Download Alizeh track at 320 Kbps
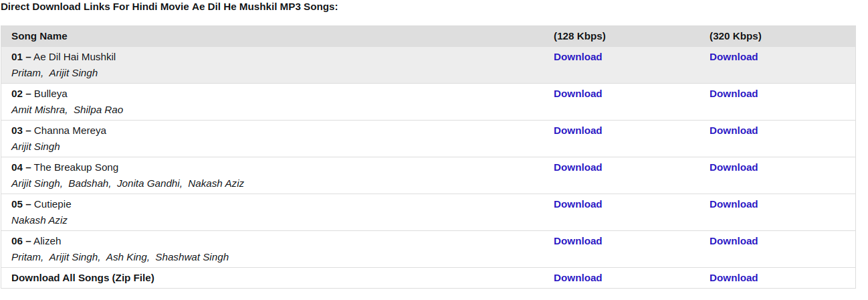 734,241
